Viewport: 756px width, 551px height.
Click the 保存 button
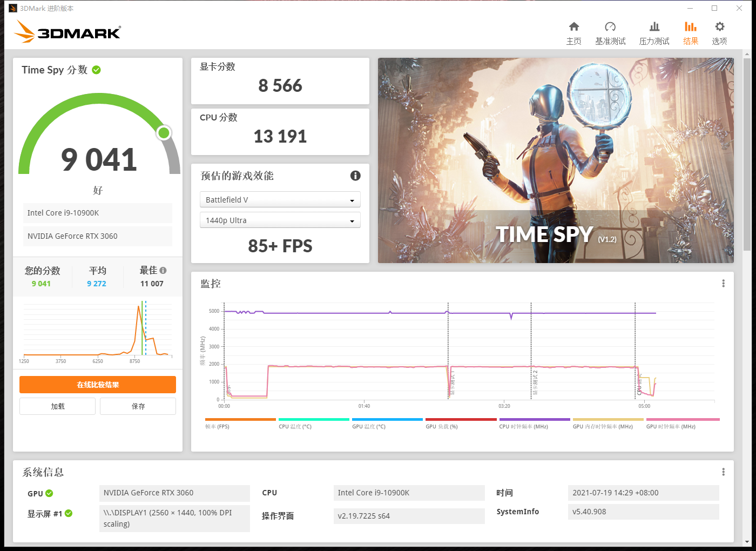pyautogui.click(x=138, y=406)
